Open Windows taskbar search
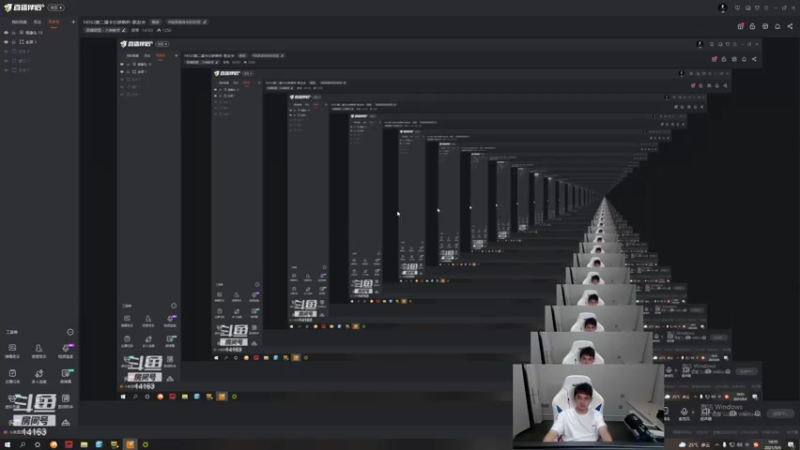This screenshot has height=450, width=800. [x=22, y=444]
